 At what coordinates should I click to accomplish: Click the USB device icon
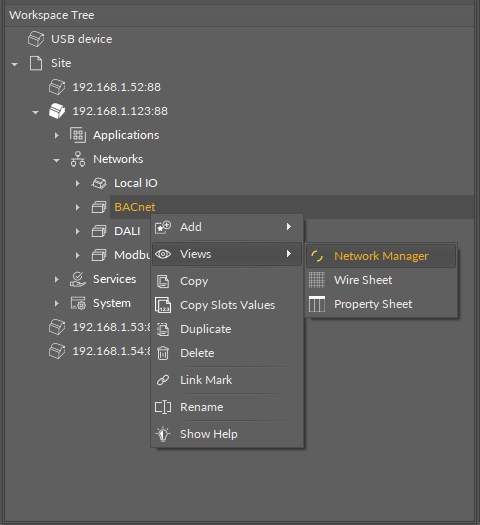pos(36,39)
